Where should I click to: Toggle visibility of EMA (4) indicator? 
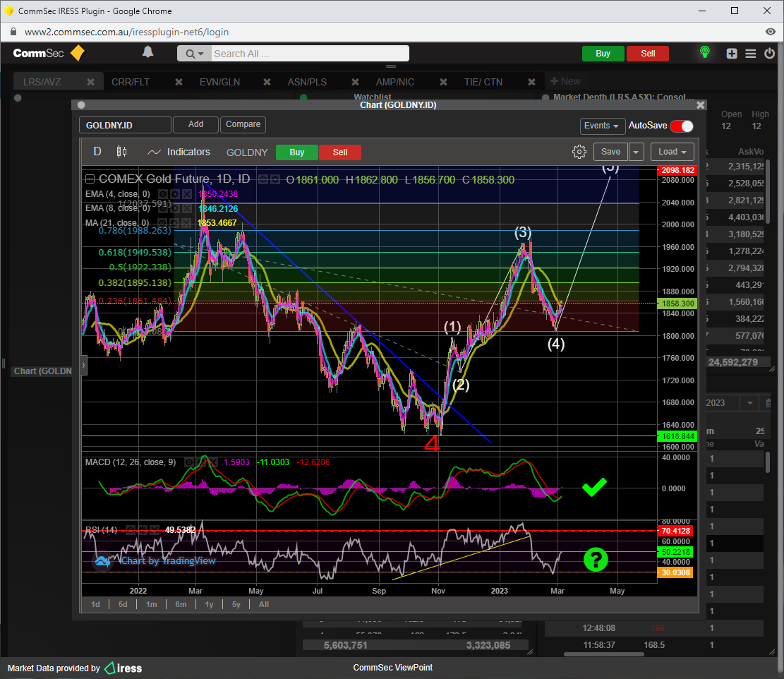[x=163, y=194]
